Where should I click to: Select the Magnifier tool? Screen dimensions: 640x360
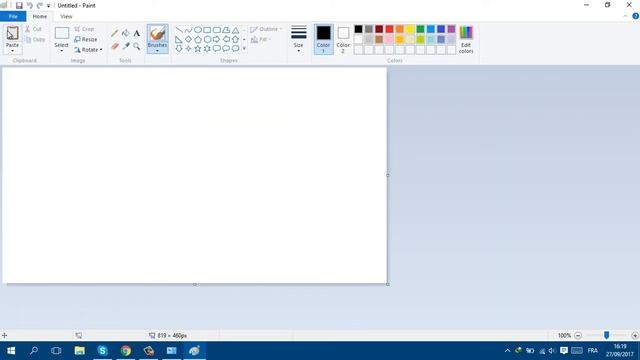[137, 46]
